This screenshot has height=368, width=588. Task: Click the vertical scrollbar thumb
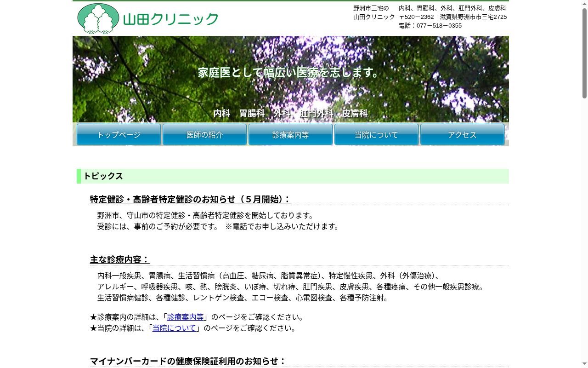coord(584,53)
